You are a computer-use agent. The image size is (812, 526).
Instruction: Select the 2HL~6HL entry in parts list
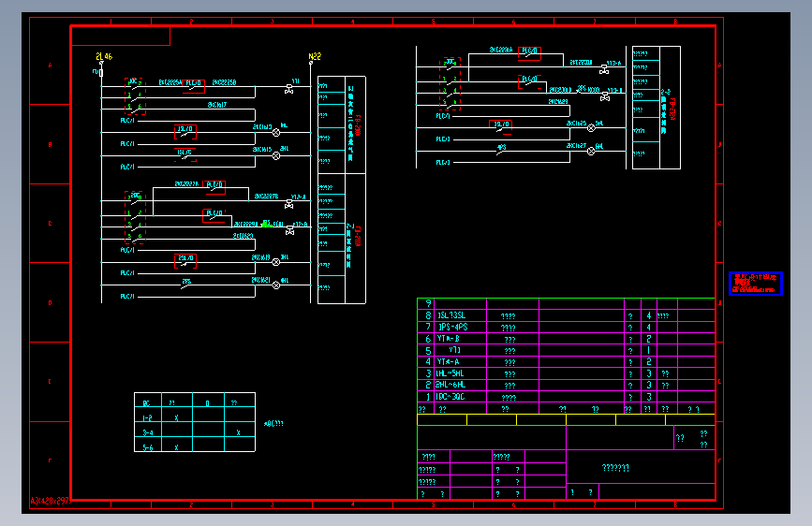tap(450, 385)
